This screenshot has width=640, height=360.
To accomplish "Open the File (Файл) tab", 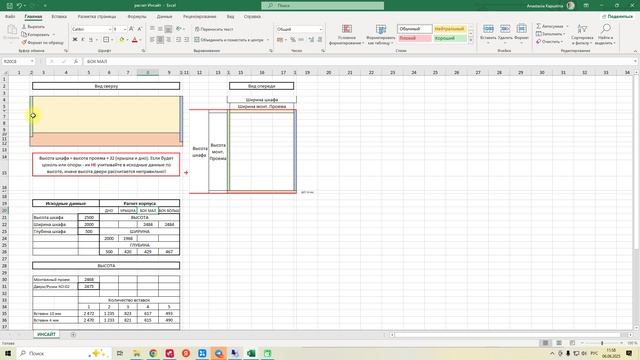I will click(x=10, y=17).
